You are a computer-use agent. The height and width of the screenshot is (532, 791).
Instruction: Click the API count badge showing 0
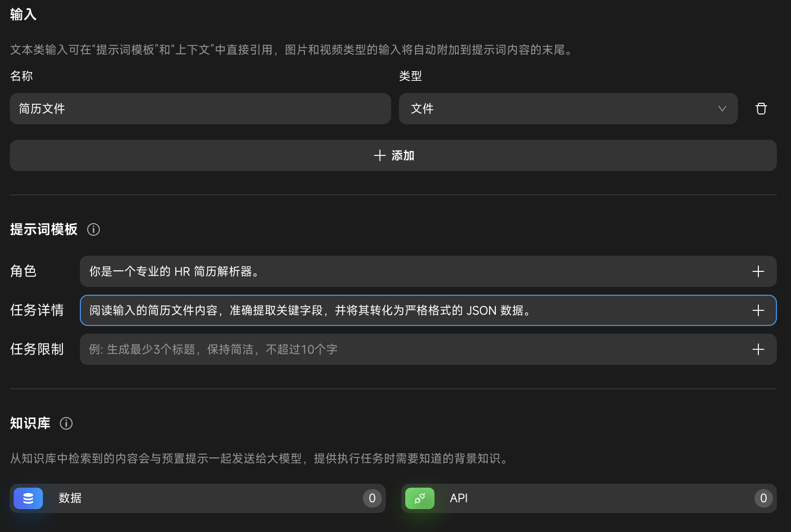tap(763, 498)
